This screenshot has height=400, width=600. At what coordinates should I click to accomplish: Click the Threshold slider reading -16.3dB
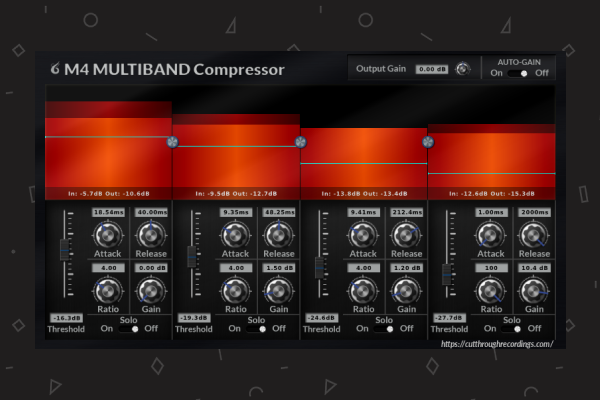pos(66,249)
